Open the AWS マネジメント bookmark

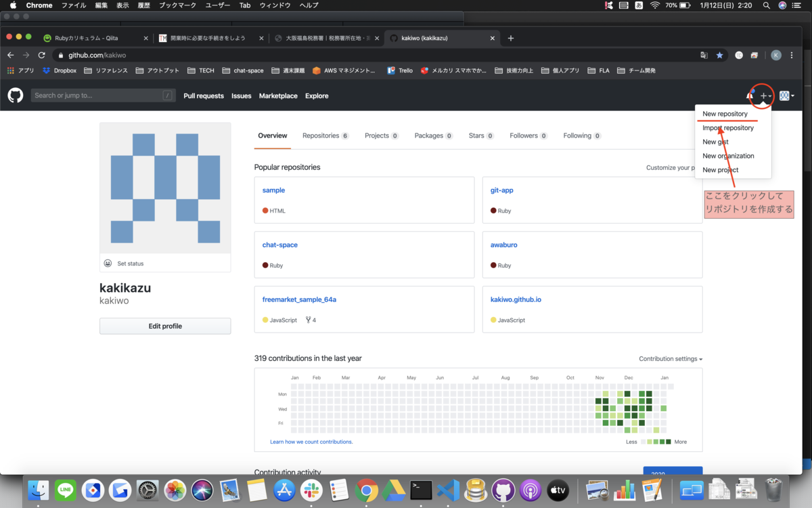coord(344,70)
